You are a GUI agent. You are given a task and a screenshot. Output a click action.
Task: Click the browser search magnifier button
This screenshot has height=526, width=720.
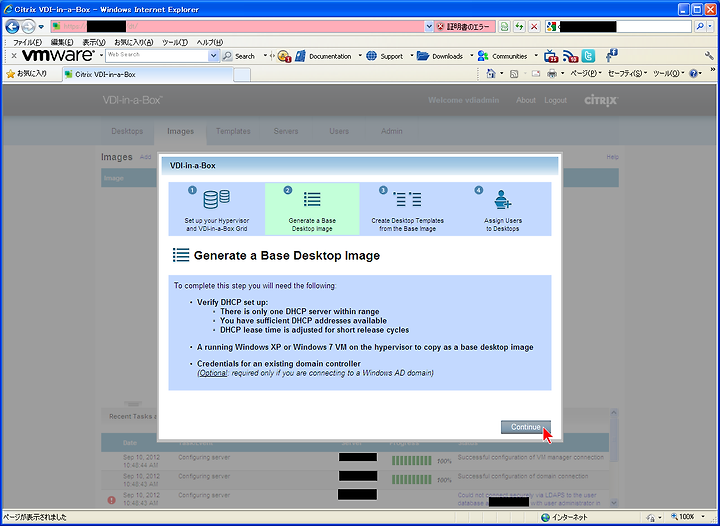(699, 27)
